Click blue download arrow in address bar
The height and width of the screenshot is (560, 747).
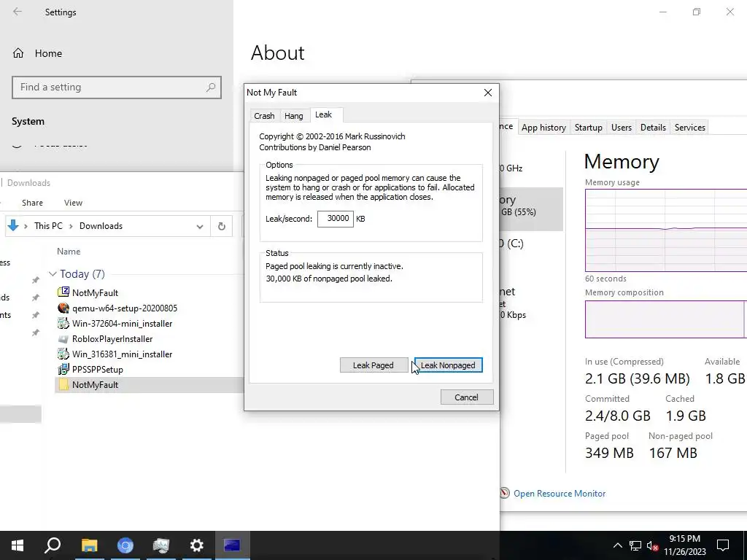point(13,226)
